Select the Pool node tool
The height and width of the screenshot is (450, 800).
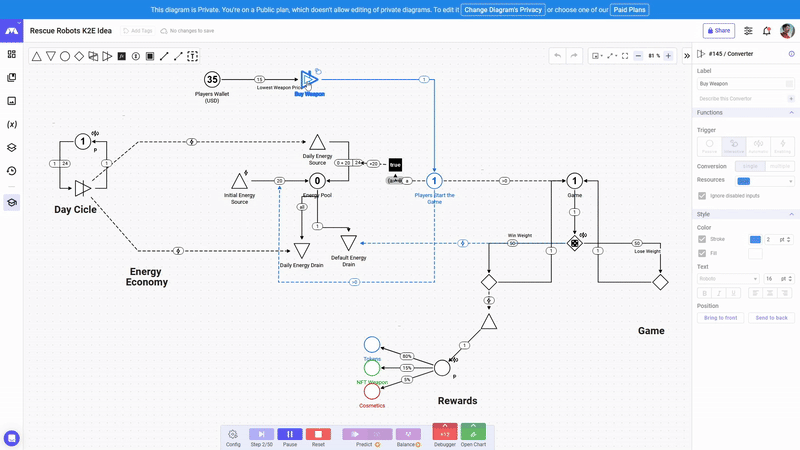tap(65, 56)
